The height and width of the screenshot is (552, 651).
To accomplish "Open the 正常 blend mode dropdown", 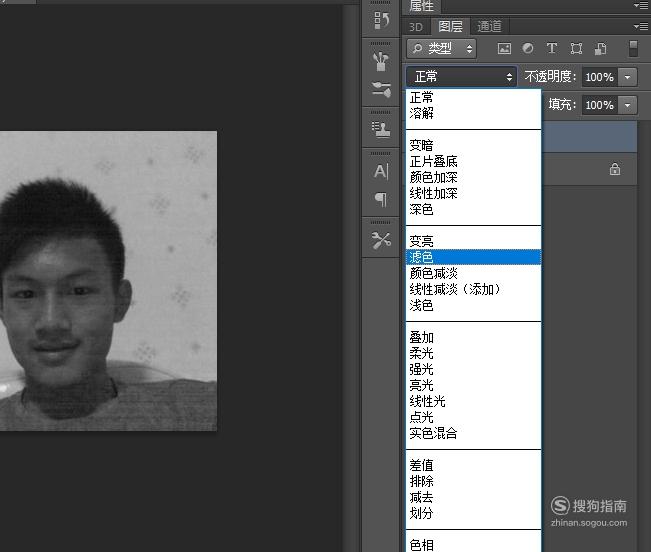I will pyautogui.click(x=461, y=77).
